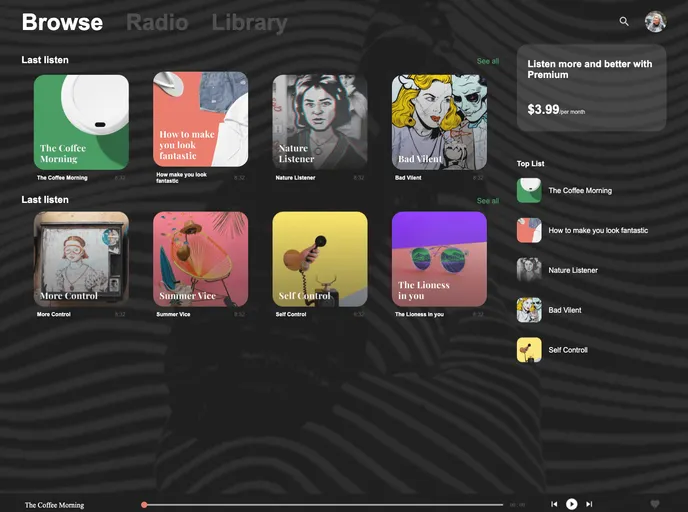
Task: Click Bad Vilent text in Top List
Action: point(565,310)
